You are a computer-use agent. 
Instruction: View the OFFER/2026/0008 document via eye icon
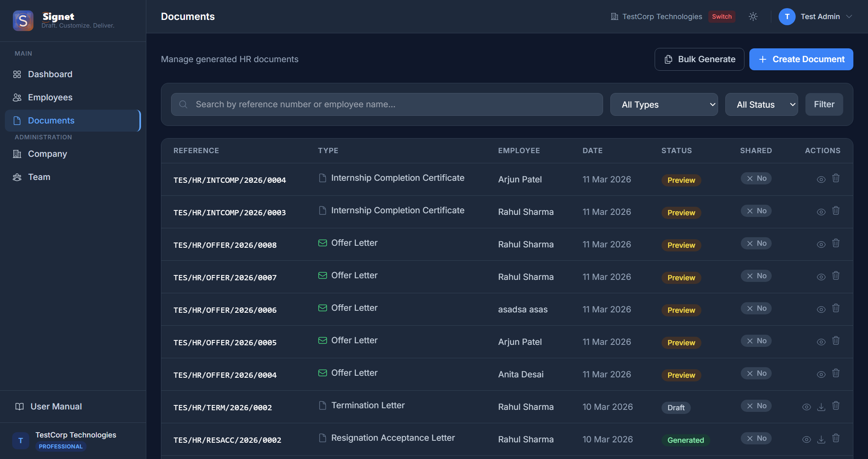[821, 244]
